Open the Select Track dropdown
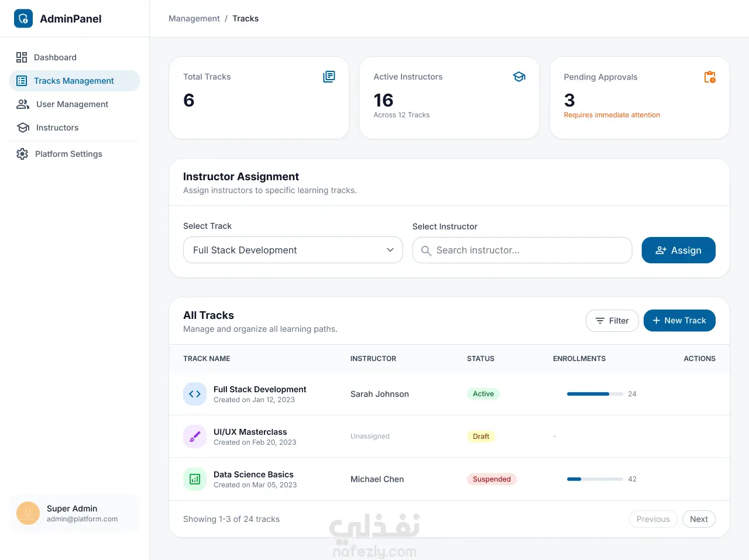Screen dimensions: 749x560 click(293, 250)
